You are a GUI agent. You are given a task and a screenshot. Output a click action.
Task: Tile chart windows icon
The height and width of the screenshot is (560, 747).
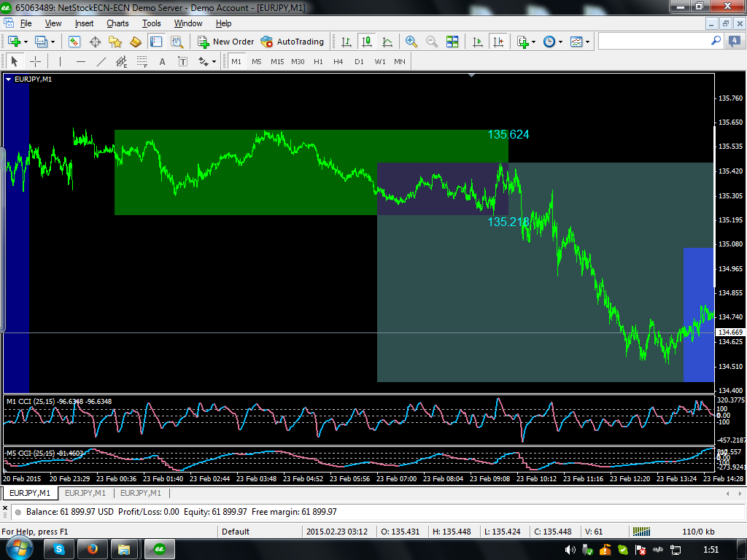click(x=452, y=42)
